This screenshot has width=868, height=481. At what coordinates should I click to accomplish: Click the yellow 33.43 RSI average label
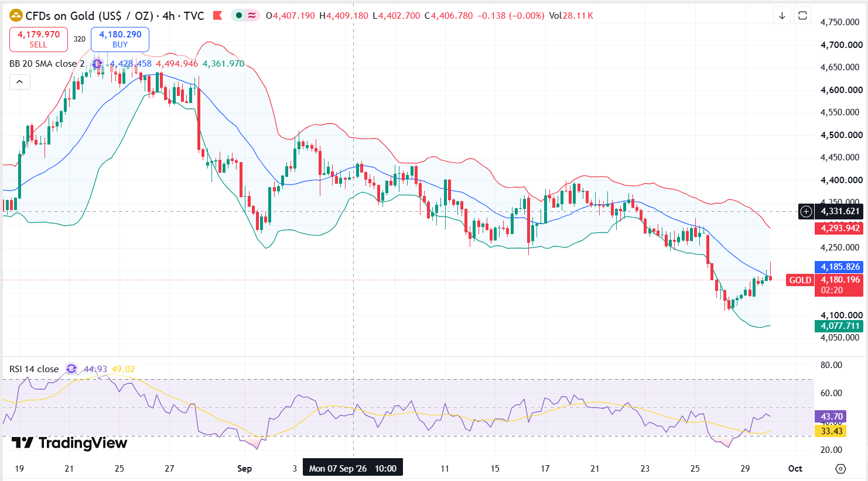831,431
